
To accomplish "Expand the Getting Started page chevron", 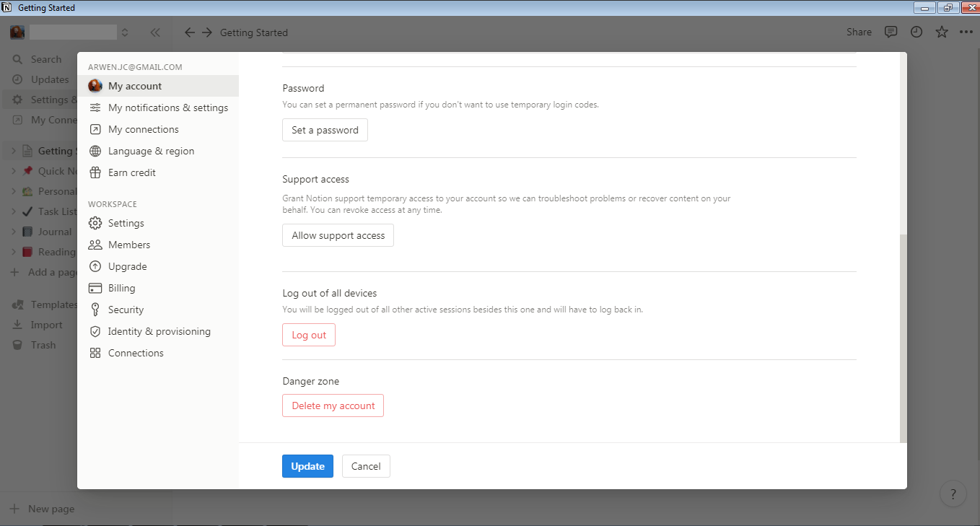I will [x=14, y=150].
